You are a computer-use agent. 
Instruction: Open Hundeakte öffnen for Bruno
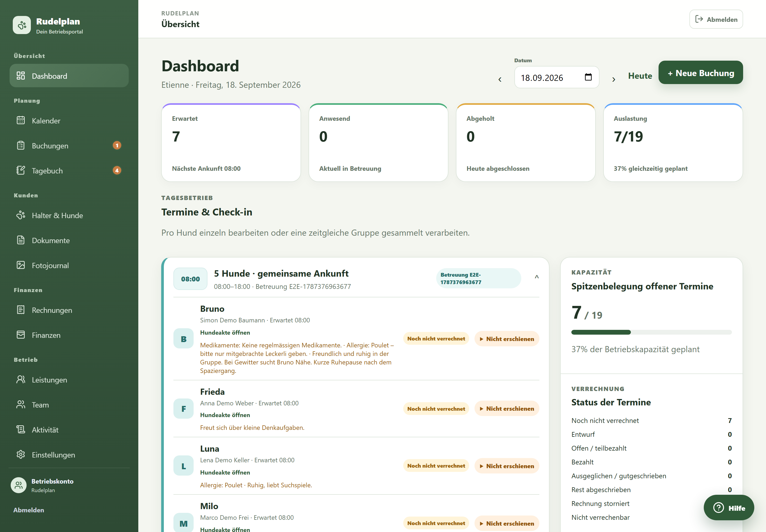(225, 332)
